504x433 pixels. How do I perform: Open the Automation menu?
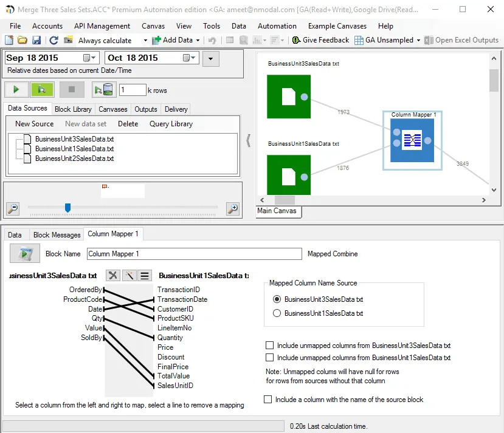pyautogui.click(x=277, y=26)
